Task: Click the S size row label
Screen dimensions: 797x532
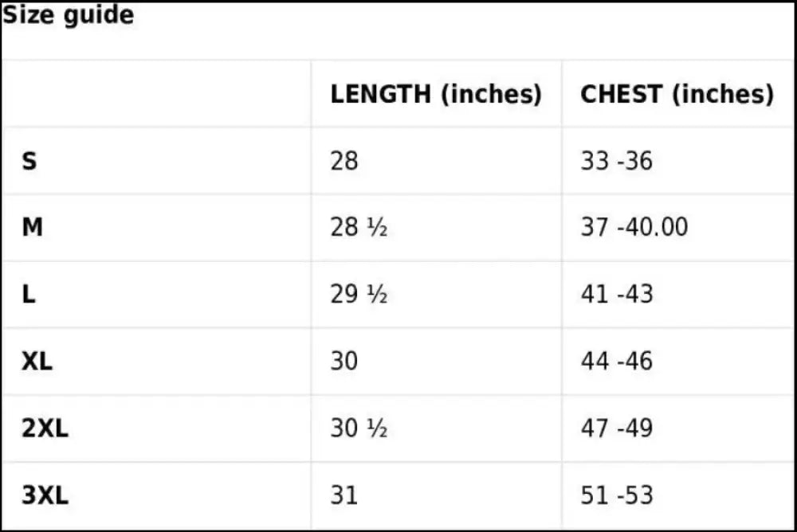Action: click(x=29, y=162)
